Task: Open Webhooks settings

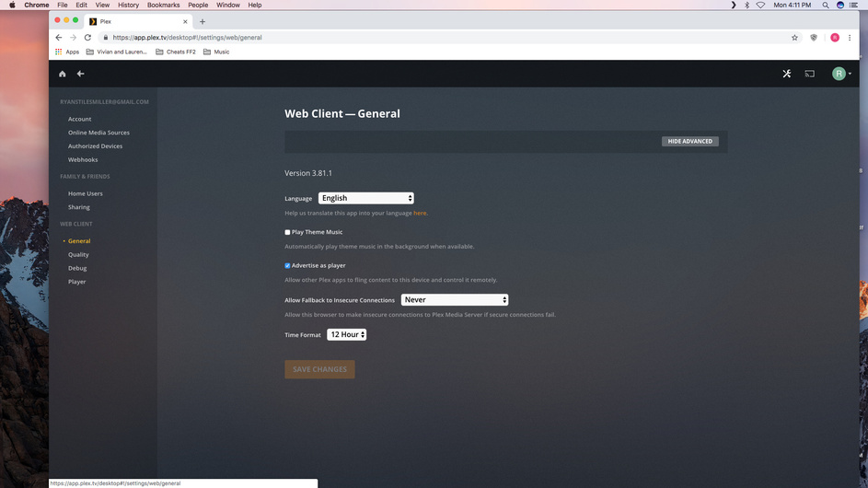Action: [x=83, y=159]
